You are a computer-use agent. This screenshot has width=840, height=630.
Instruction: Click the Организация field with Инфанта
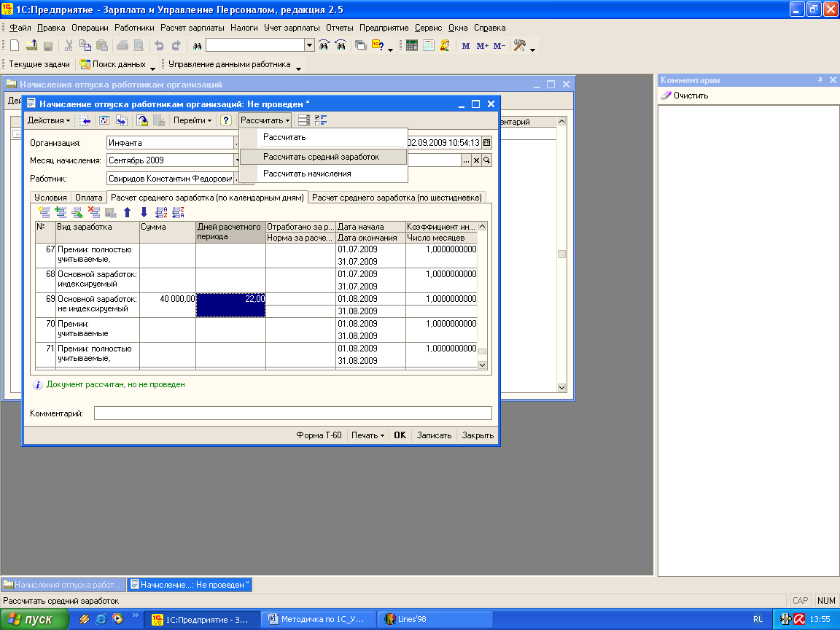click(170, 142)
